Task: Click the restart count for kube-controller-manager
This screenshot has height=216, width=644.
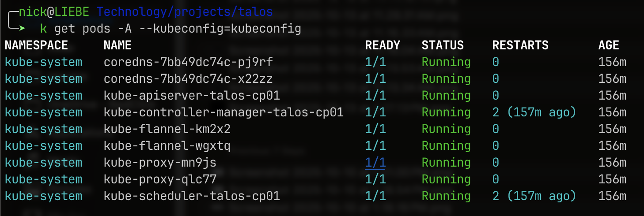Action: (x=496, y=112)
